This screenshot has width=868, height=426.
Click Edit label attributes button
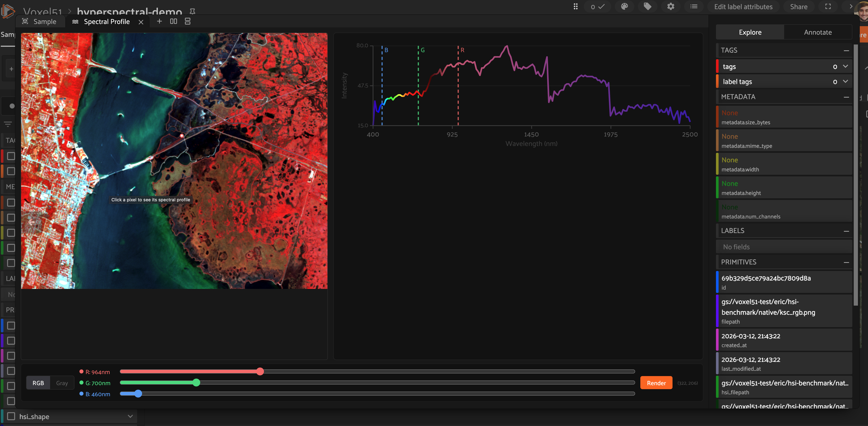tap(743, 7)
